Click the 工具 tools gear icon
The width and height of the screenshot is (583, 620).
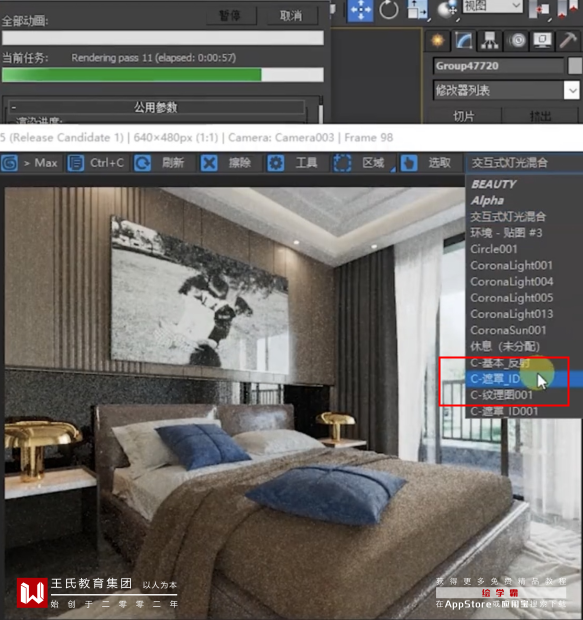coord(276,163)
